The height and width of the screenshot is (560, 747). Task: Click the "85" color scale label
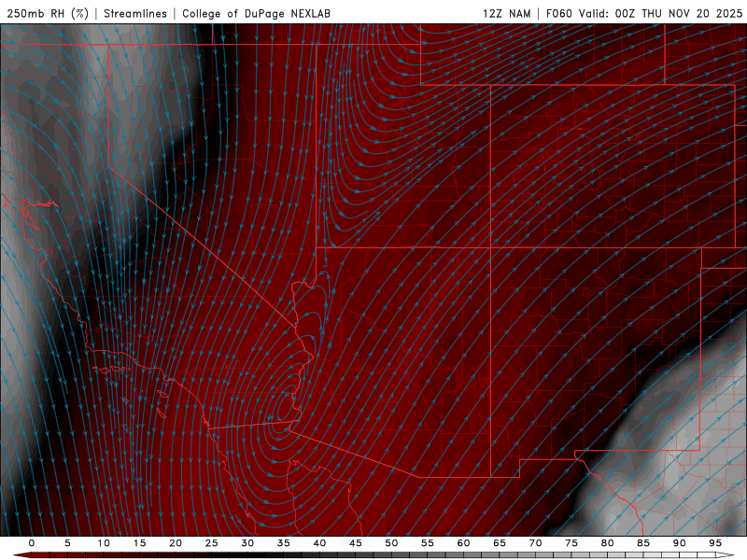coord(642,543)
